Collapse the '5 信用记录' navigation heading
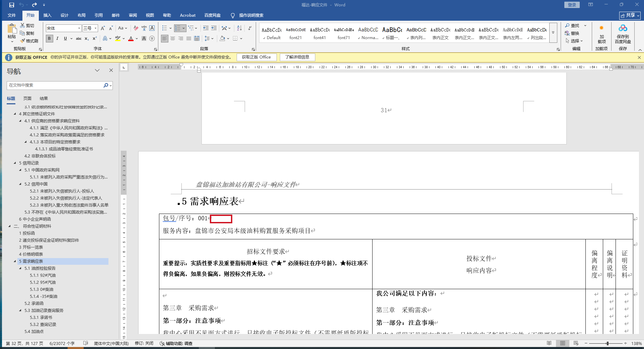This screenshot has width=644, height=349. [x=15, y=163]
